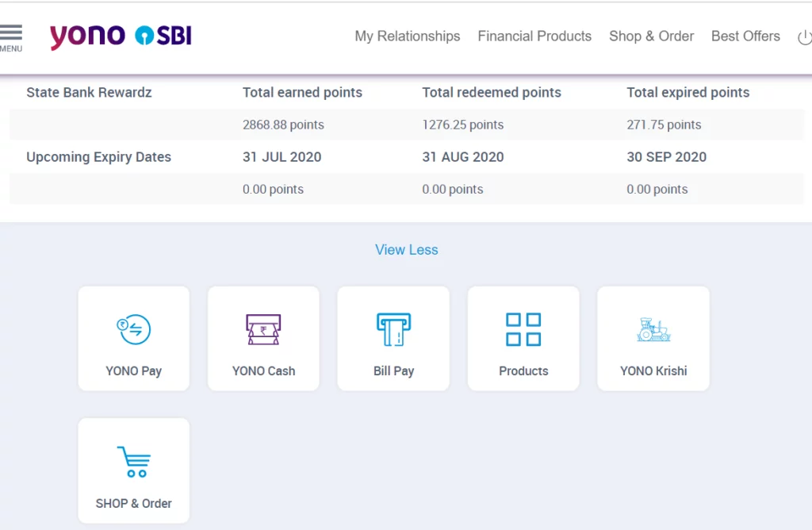This screenshot has height=530, width=812.
Task: Select 0.00 points under 31 AUG 2020
Action: pyautogui.click(x=453, y=189)
